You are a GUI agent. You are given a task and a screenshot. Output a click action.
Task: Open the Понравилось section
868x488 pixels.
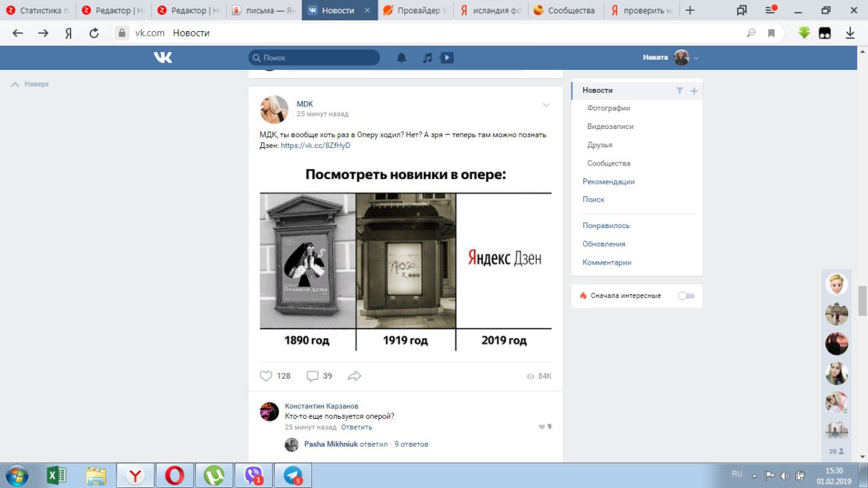click(x=606, y=225)
